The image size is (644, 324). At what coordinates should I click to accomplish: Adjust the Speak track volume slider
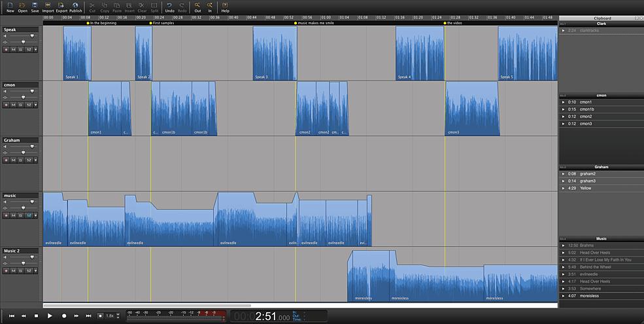(x=32, y=36)
